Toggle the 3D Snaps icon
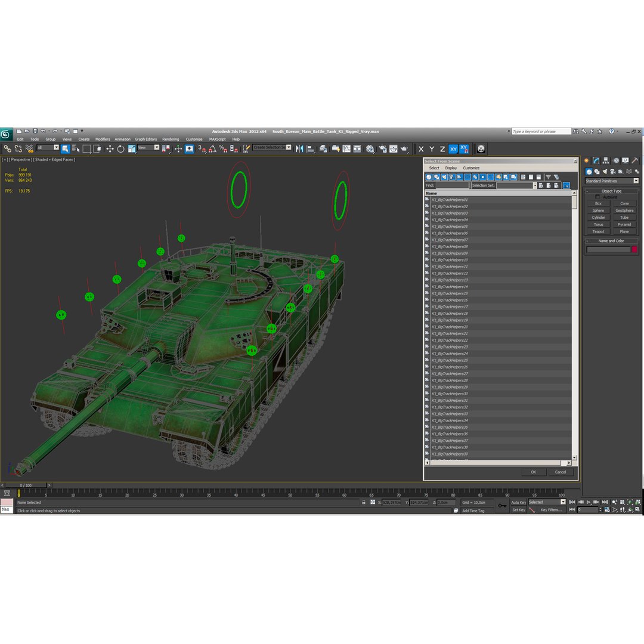The width and height of the screenshot is (644, 644). 202,148
